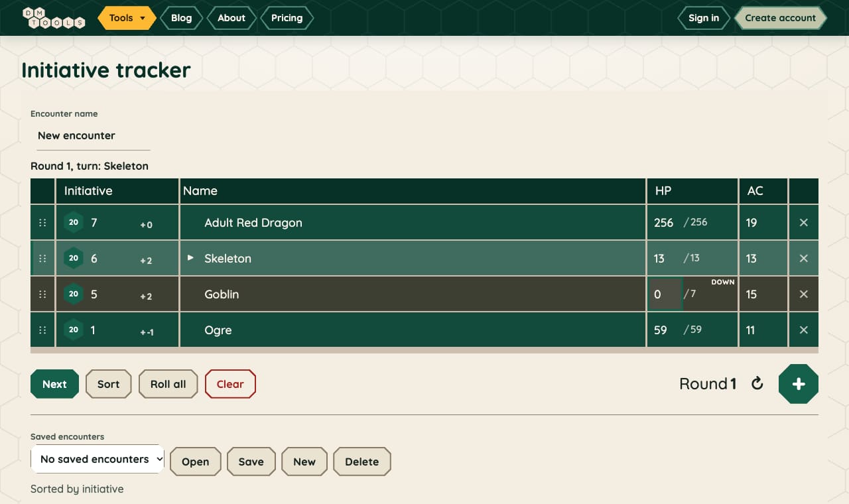This screenshot has height=504, width=849.
Task: Roll the d20 for Goblin
Action: (x=74, y=294)
